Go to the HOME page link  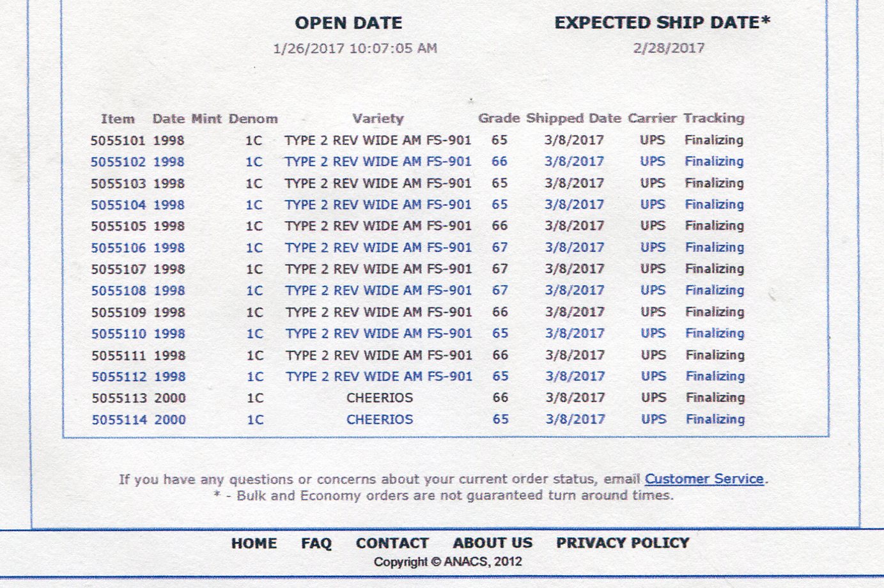tap(254, 543)
